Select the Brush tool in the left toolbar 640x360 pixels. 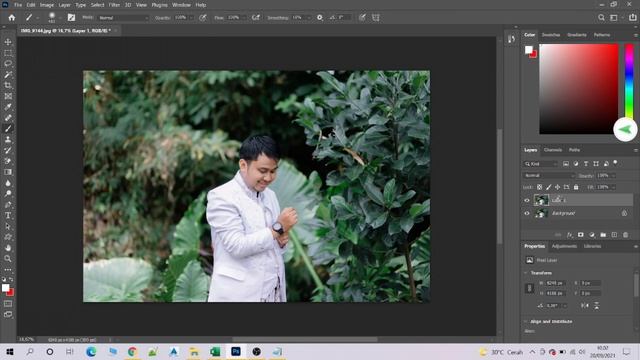coord(8,129)
